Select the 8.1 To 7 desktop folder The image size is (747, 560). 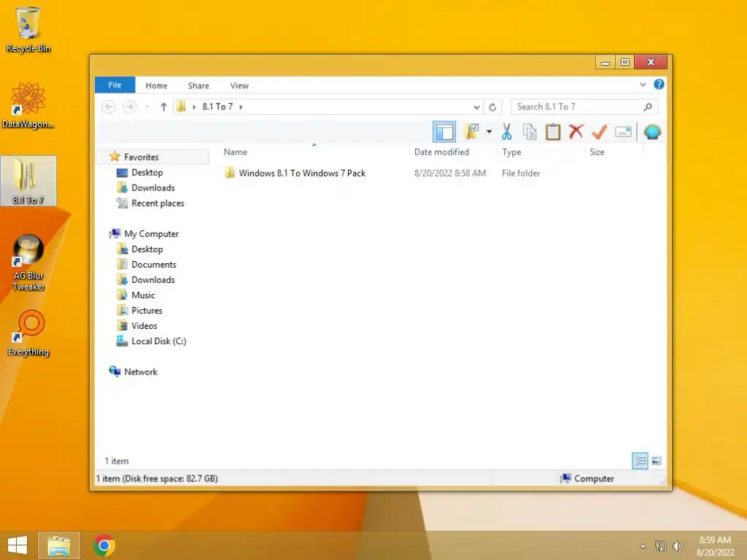pyautogui.click(x=28, y=181)
